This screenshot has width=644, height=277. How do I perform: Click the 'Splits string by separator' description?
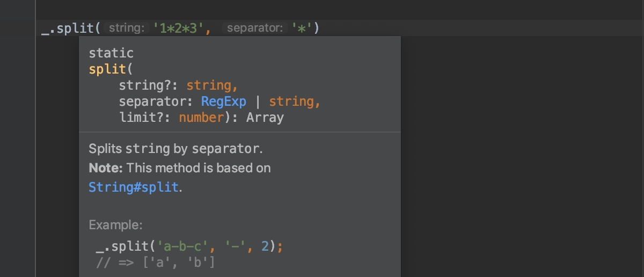point(175,149)
